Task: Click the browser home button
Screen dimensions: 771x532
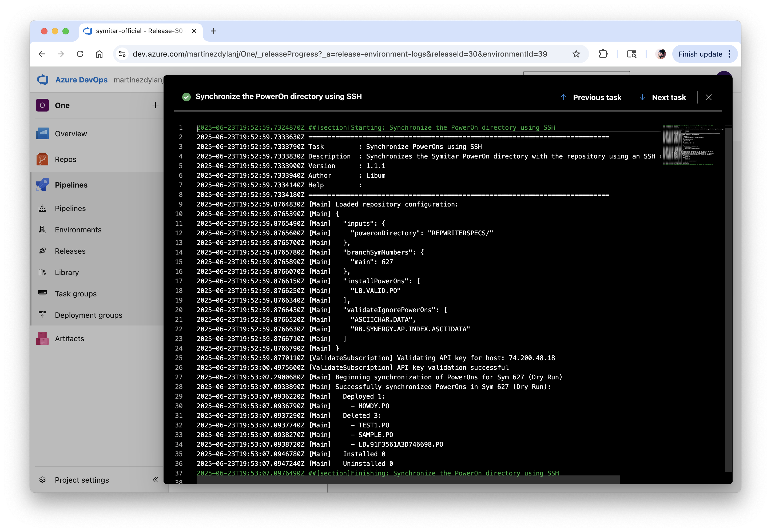Action: tap(99, 54)
